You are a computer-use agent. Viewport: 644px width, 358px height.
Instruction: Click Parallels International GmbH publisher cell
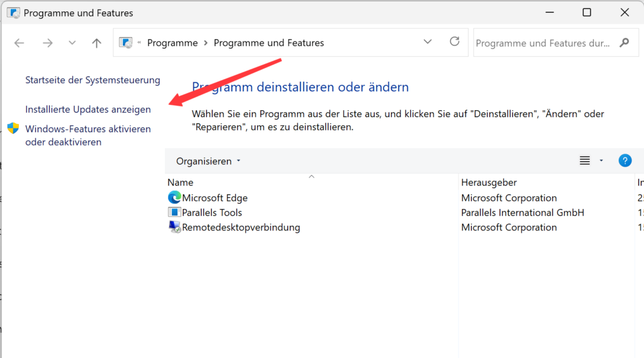point(523,213)
